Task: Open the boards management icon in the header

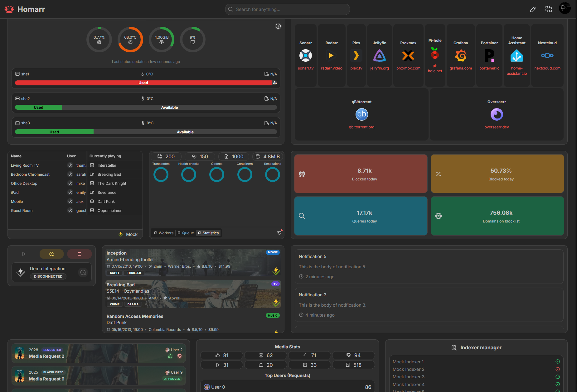Action: [x=549, y=9]
